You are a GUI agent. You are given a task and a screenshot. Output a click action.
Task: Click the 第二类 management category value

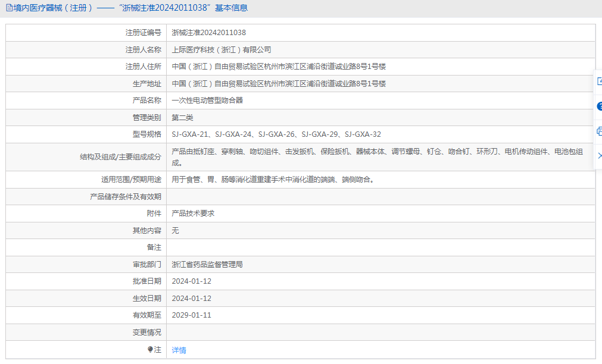click(182, 118)
